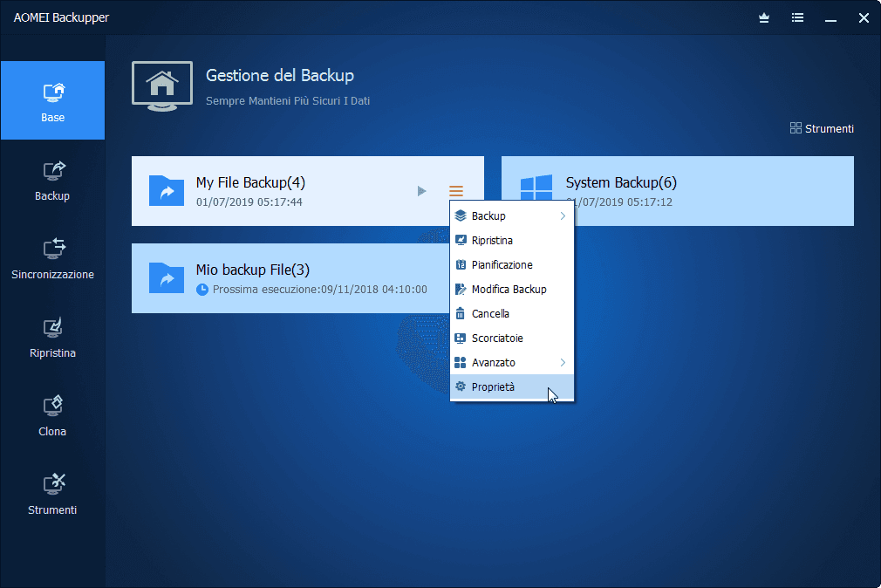The height and width of the screenshot is (588, 881).
Task: Open the Ripristina sidebar section
Action: 52,338
